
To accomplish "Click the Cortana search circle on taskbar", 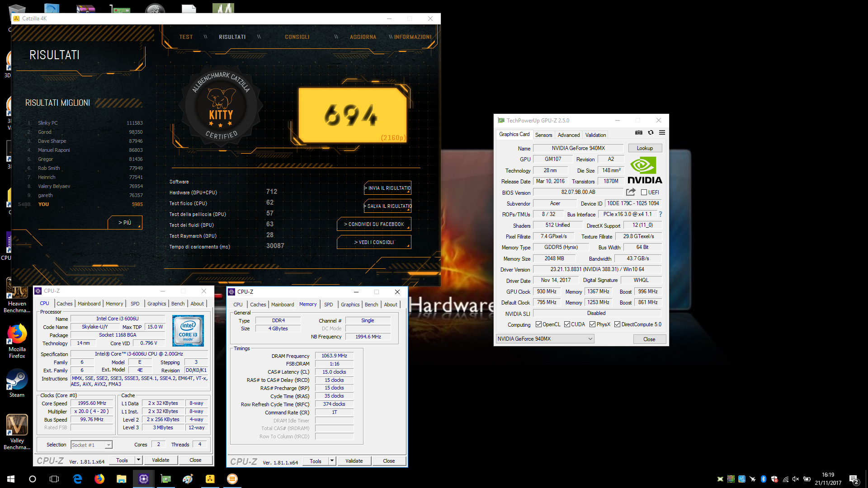I will (33, 479).
